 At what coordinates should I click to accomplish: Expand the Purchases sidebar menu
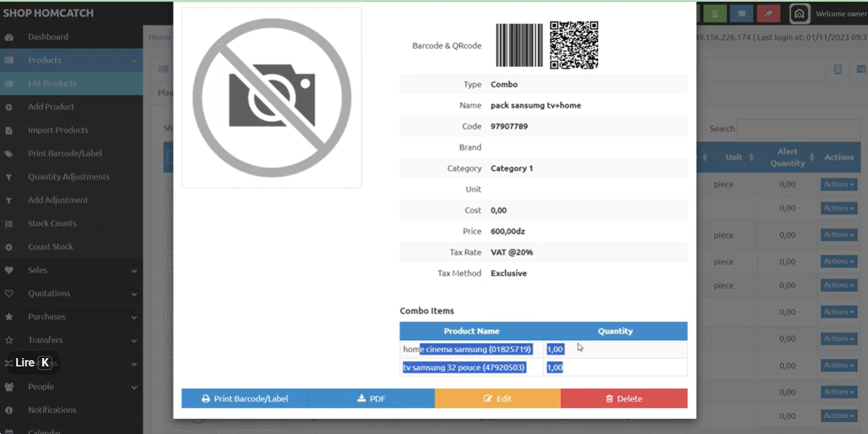point(134,317)
